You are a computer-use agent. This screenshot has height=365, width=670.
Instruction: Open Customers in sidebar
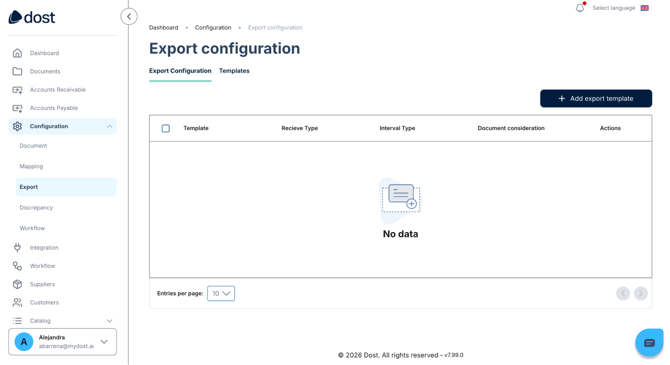tap(44, 303)
